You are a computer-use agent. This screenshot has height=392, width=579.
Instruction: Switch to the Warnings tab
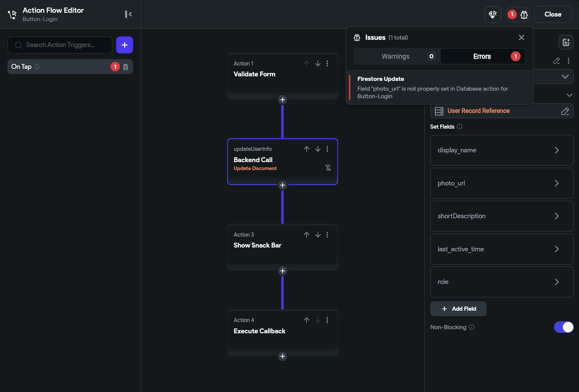pos(397,56)
